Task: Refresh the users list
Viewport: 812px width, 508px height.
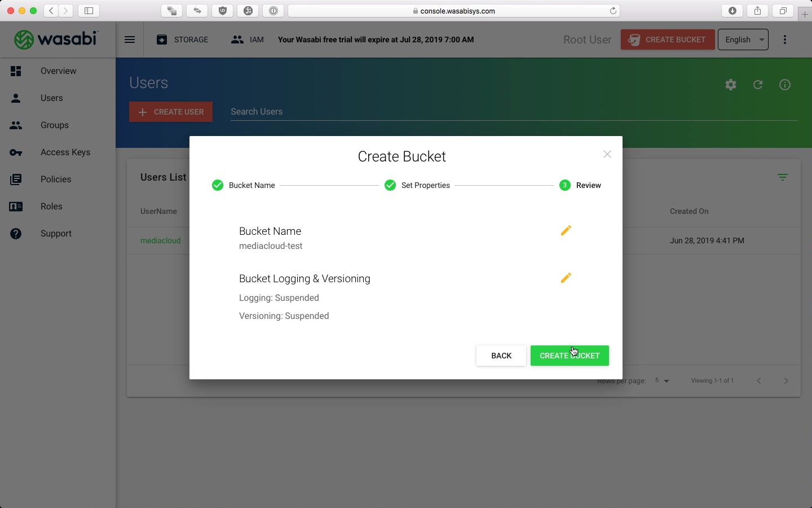Action: point(758,85)
